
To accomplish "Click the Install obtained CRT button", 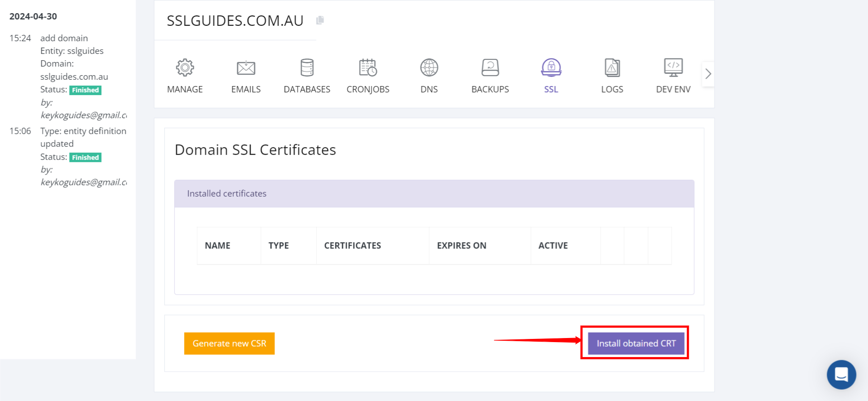I will [x=636, y=343].
